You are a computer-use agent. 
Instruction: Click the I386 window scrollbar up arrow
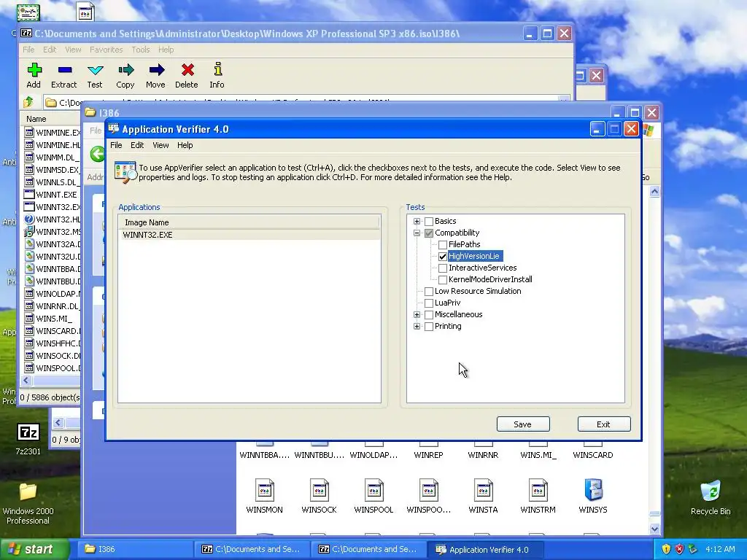click(654, 192)
